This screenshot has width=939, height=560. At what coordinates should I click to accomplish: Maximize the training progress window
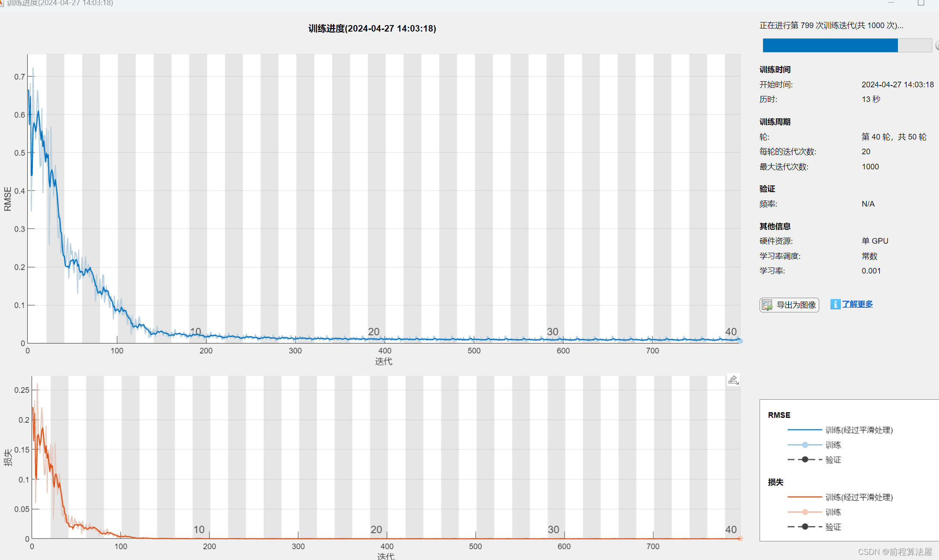(x=921, y=3)
